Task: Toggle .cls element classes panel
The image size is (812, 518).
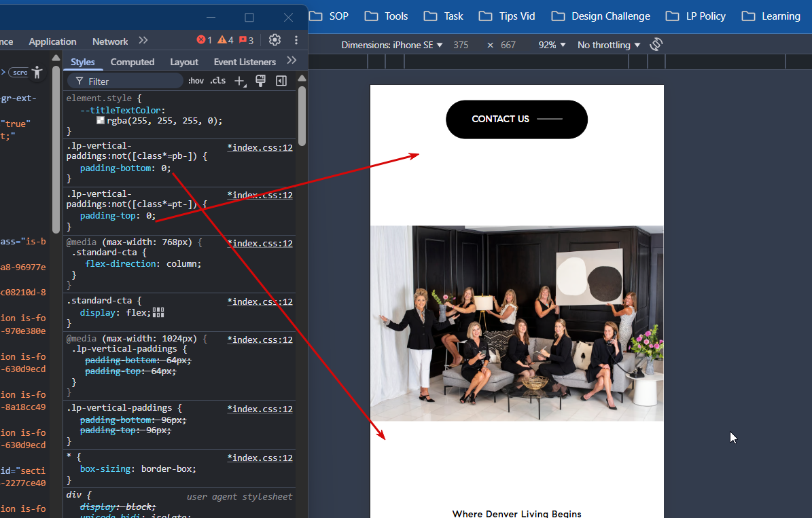Action: [x=218, y=81]
